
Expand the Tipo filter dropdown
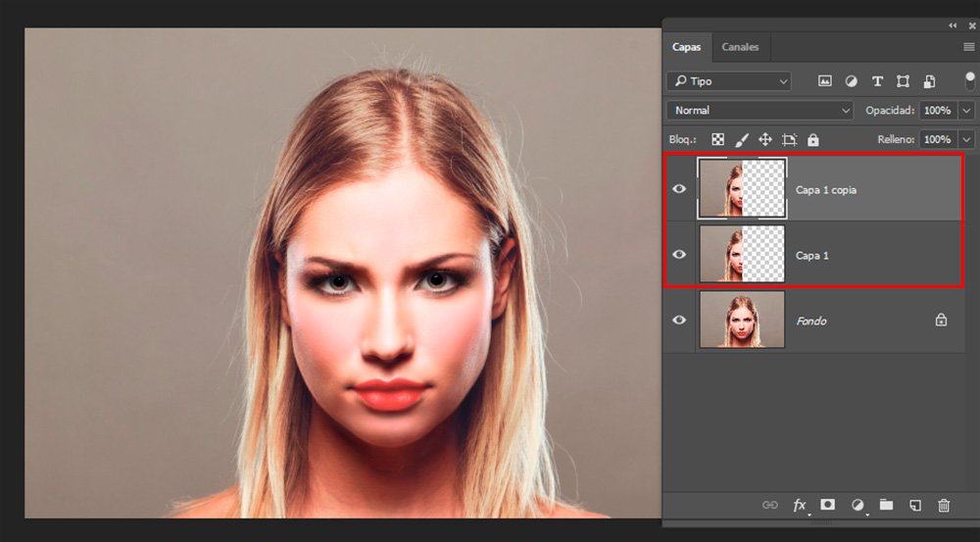tap(728, 81)
